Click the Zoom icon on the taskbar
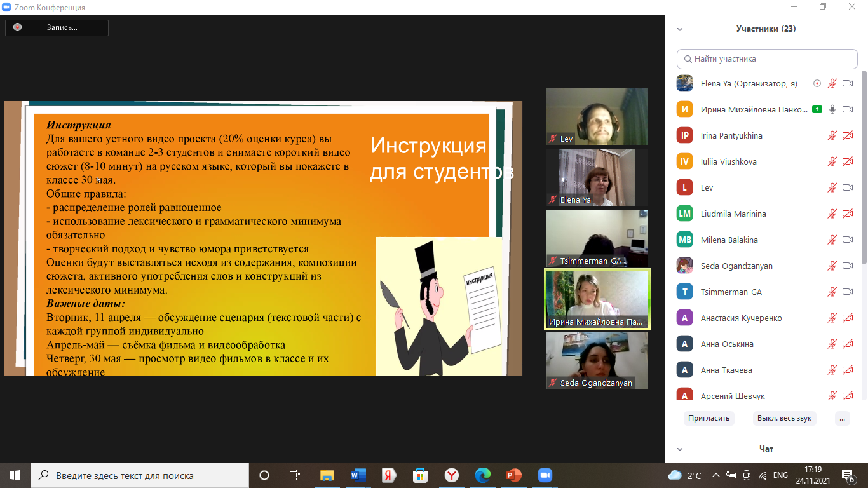This screenshot has width=868, height=488. (545, 475)
